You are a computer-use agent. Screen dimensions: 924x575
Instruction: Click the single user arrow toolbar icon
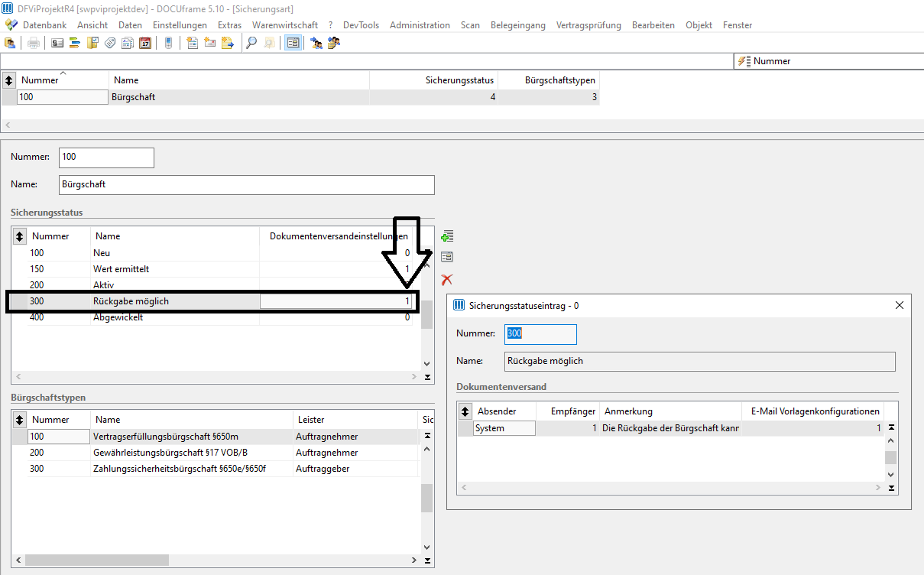(x=316, y=43)
